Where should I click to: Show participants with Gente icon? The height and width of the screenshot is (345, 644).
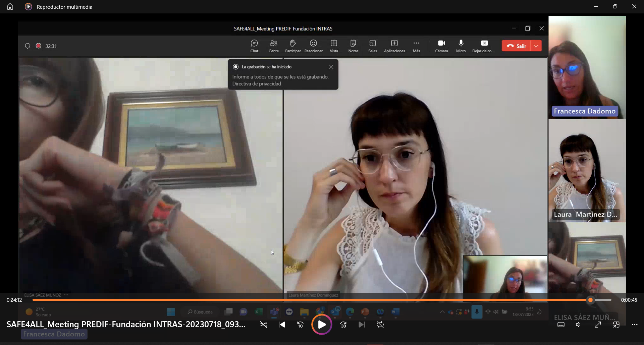[x=274, y=46]
